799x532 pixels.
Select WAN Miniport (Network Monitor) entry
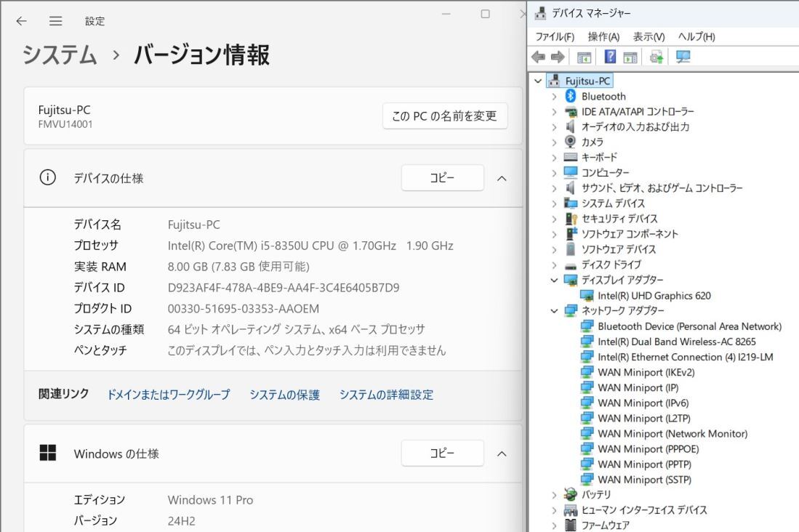672,434
